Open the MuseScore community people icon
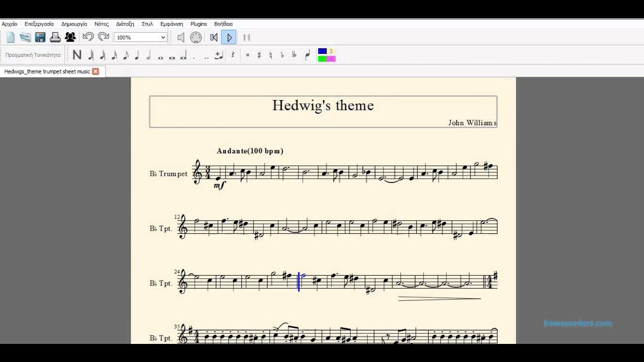644x362 pixels. click(x=70, y=37)
